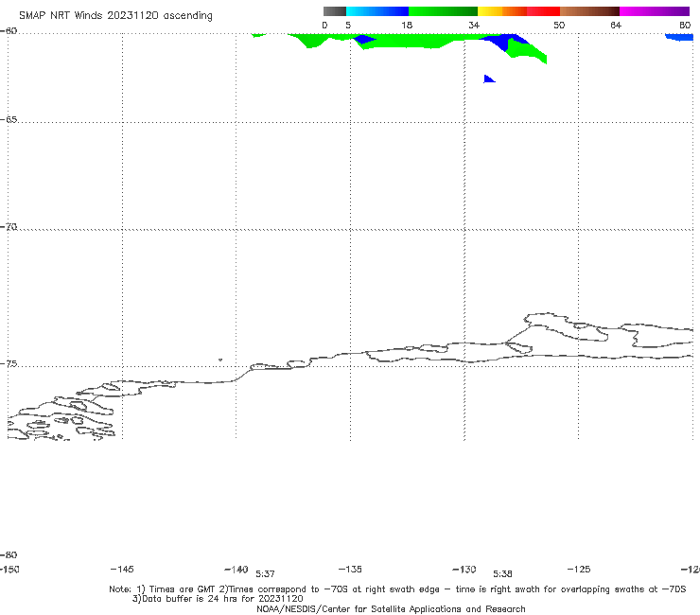Click the color bar label '50'

click(559, 26)
